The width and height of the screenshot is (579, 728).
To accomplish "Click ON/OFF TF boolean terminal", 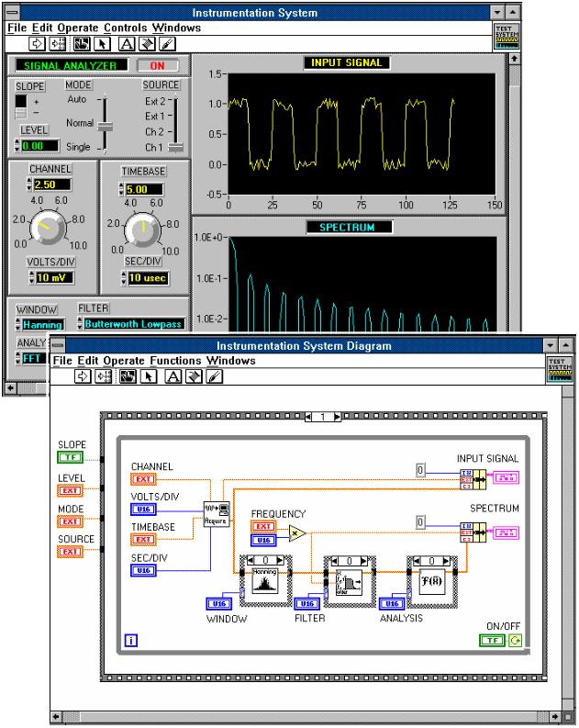I will point(492,641).
